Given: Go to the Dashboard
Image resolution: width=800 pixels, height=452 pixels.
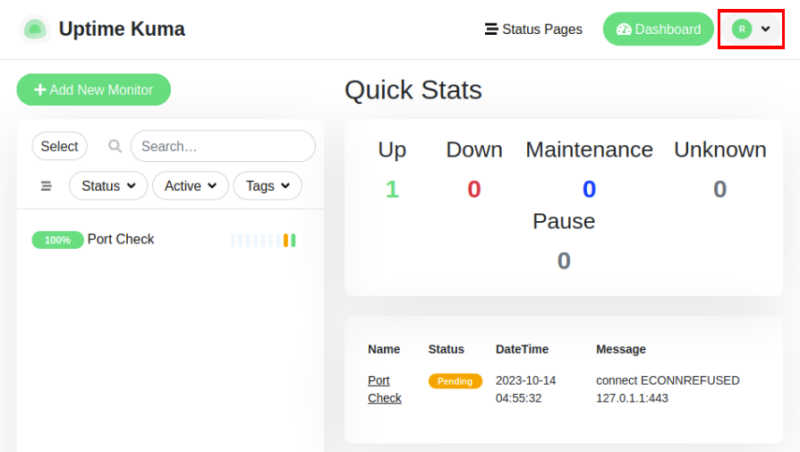Looking at the screenshot, I should (658, 29).
